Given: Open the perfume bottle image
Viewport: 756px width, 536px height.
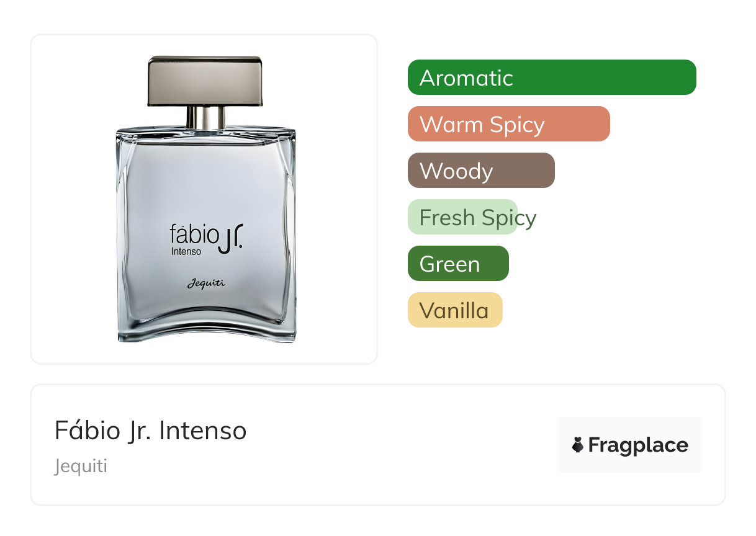Looking at the screenshot, I should pyautogui.click(x=205, y=199).
